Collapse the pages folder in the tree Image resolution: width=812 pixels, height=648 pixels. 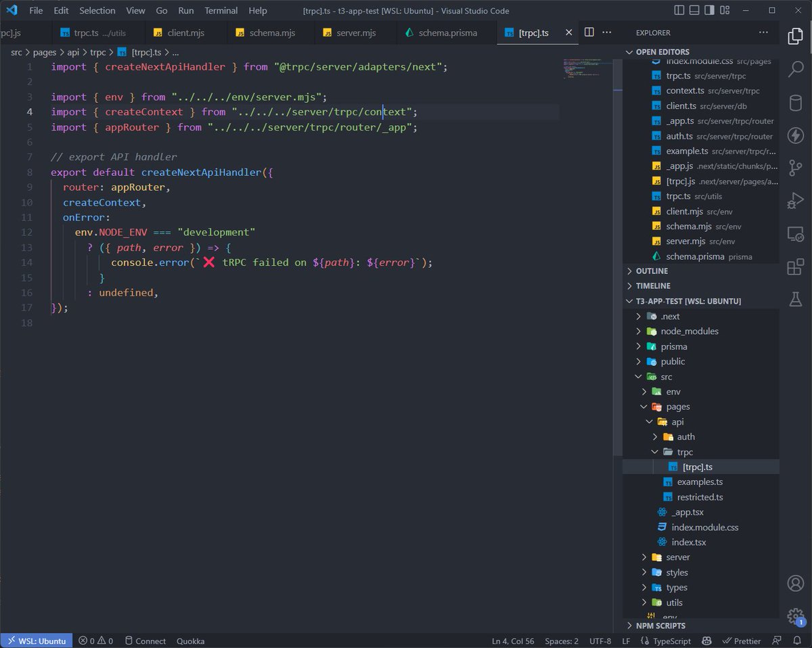[700, 407]
